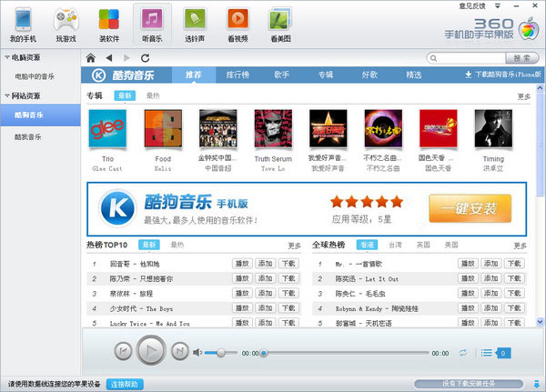
Task: Download song 少女时代 - The Boys
Action: pyautogui.click(x=288, y=308)
